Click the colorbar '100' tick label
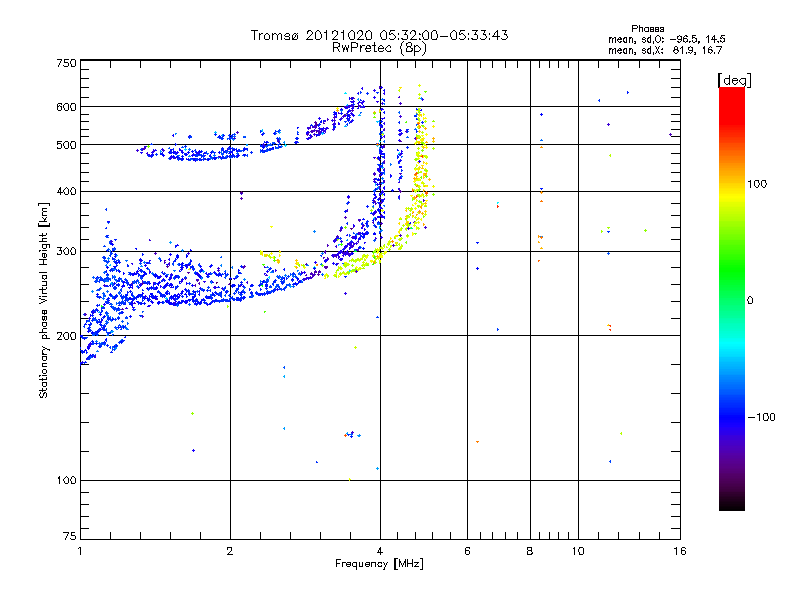The width and height of the screenshot is (800, 600). [757, 184]
